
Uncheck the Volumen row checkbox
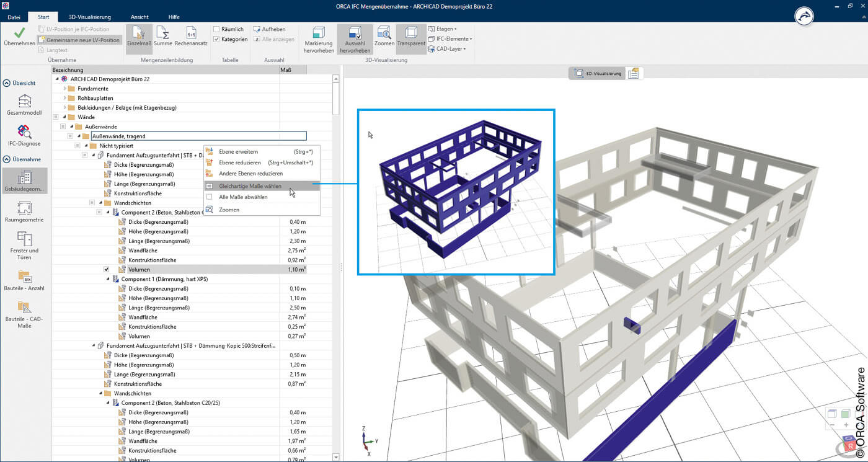[106, 270]
